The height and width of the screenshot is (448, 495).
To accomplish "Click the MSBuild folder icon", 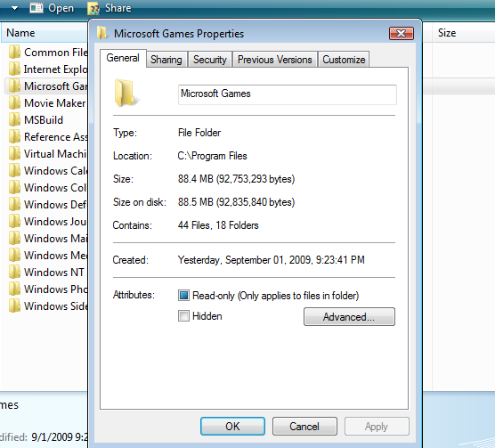I will pos(14,119).
